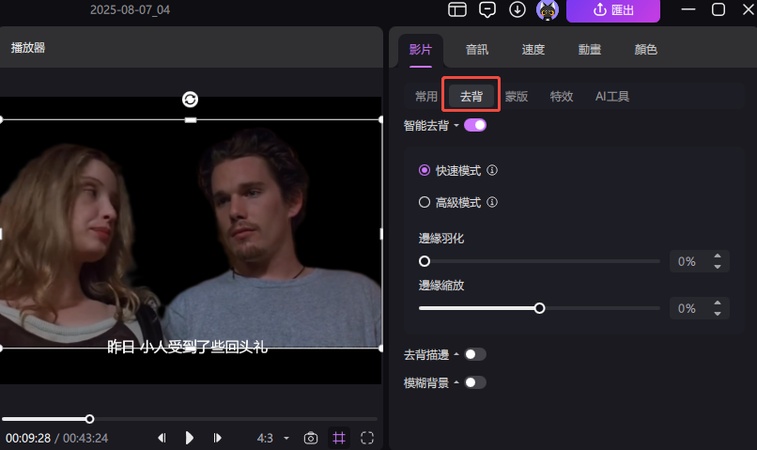The width and height of the screenshot is (757, 450).
Task: Switch to the 動畫 tab
Action: click(589, 50)
